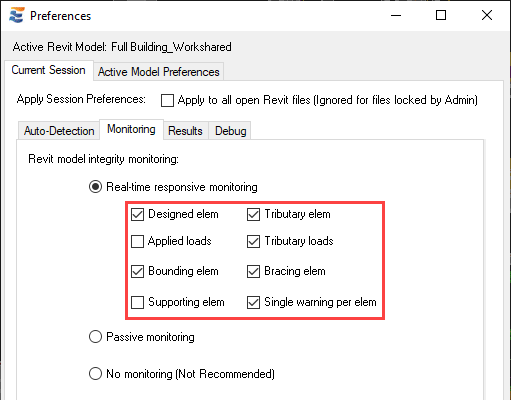
Task: Enable Apply to all open Revit files
Action: coord(167,100)
